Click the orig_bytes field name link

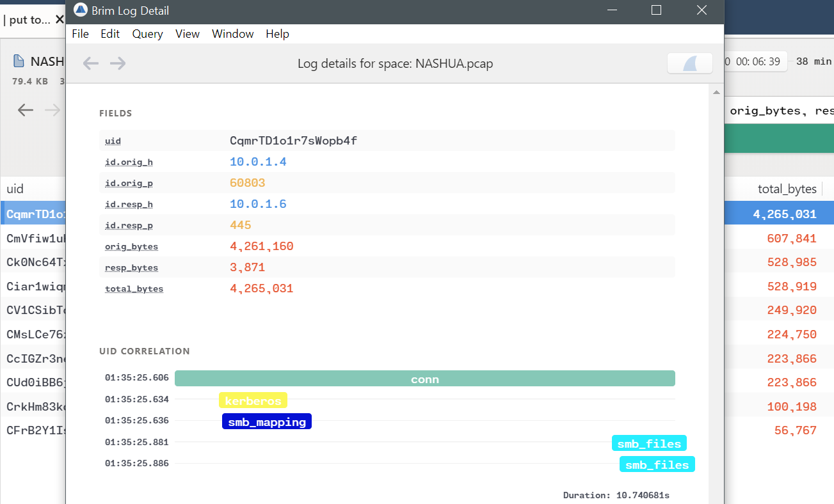131,246
